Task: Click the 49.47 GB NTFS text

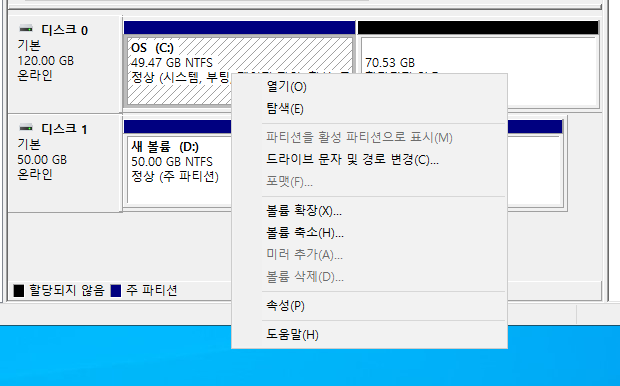Action: click(172, 62)
